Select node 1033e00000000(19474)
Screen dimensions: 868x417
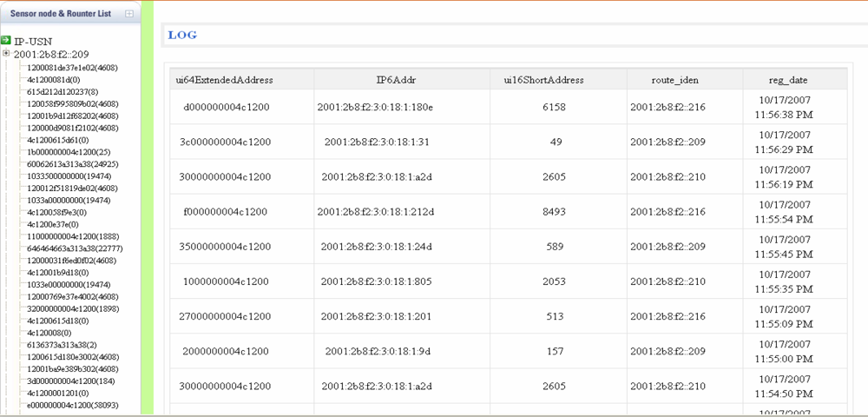point(69,285)
